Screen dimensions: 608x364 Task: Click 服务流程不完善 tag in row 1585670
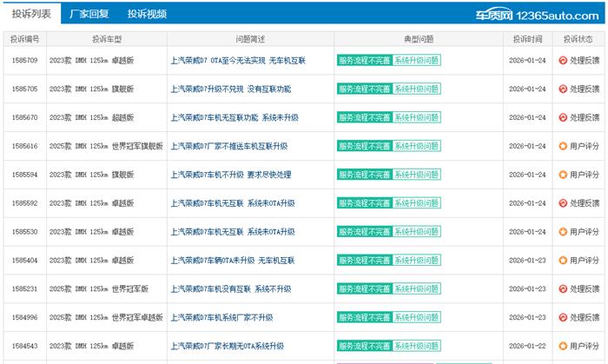(x=364, y=118)
